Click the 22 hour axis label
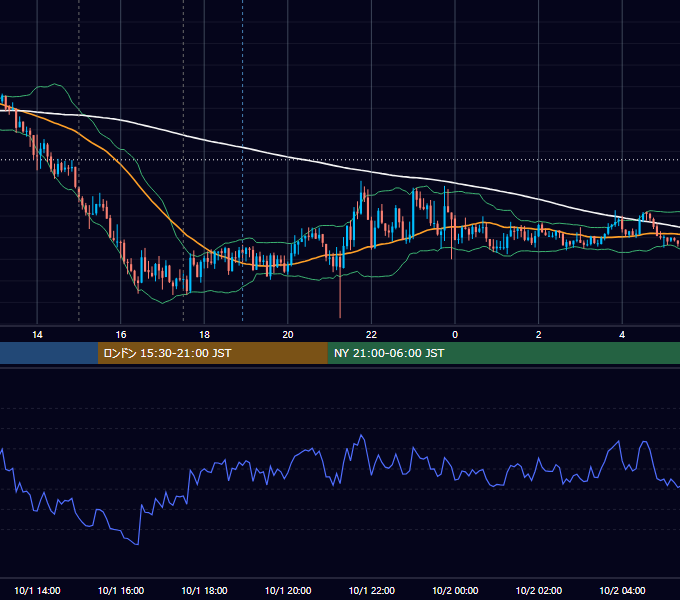Screen dimensions: 680x600 tap(371, 335)
